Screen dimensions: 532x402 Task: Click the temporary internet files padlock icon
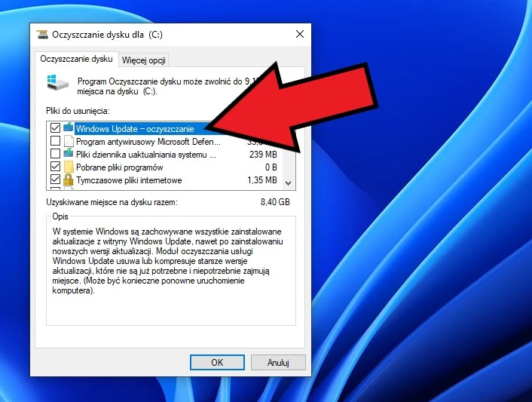(x=69, y=180)
